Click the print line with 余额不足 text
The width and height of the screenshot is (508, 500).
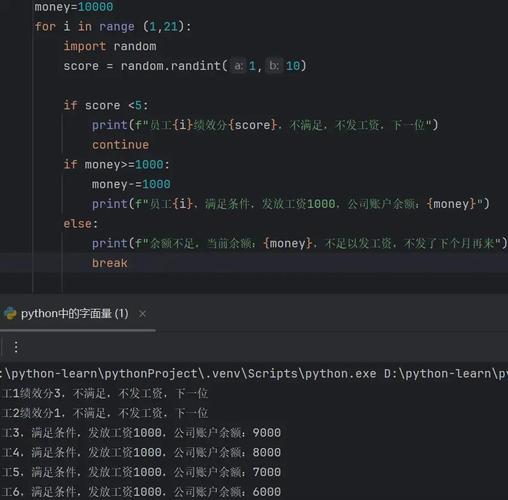click(299, 243)
